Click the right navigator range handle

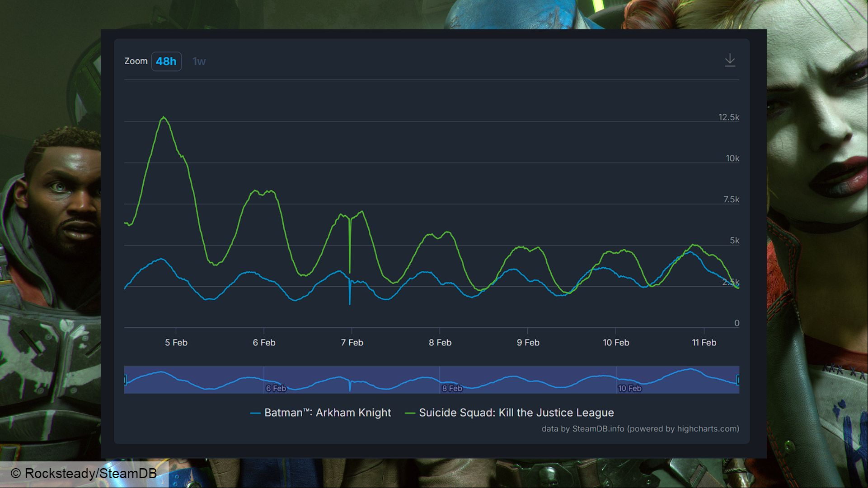pyautogui.click(x=738, y=380)
